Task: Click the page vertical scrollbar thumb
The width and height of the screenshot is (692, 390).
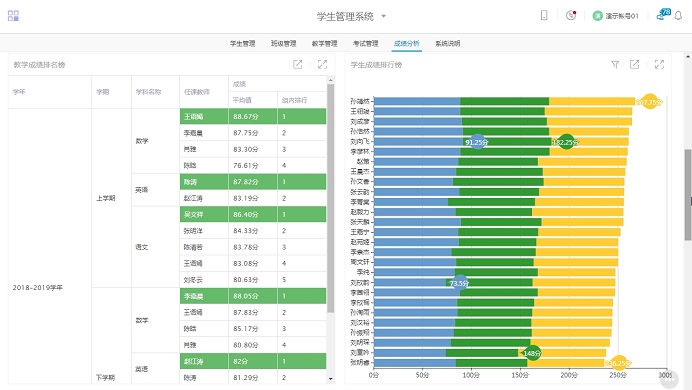Action: pos(688,195)
